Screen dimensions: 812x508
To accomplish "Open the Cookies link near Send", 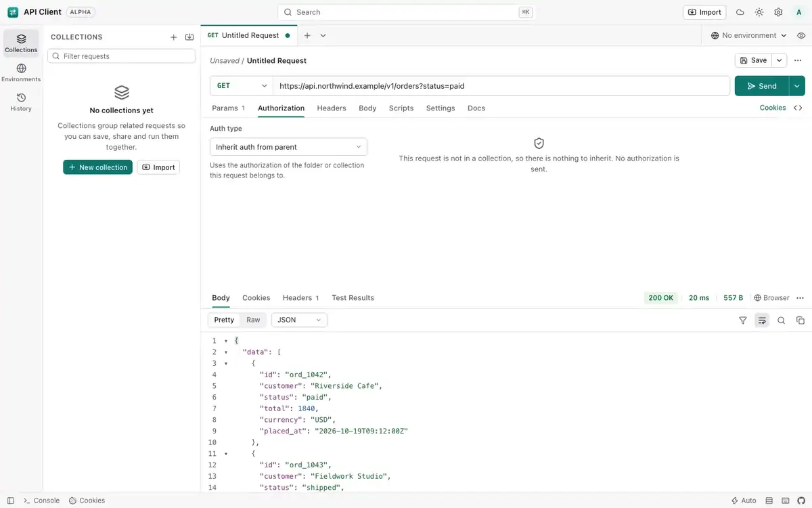I will point(773,108).
